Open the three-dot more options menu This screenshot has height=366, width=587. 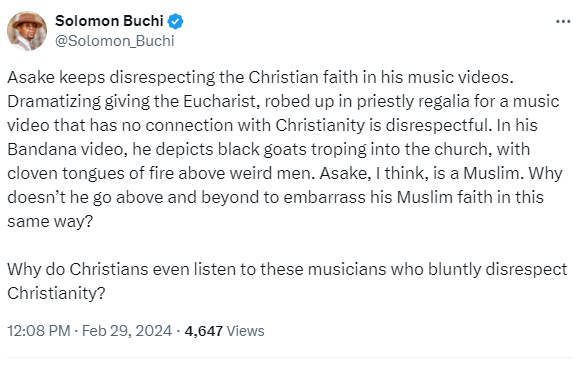563,21
